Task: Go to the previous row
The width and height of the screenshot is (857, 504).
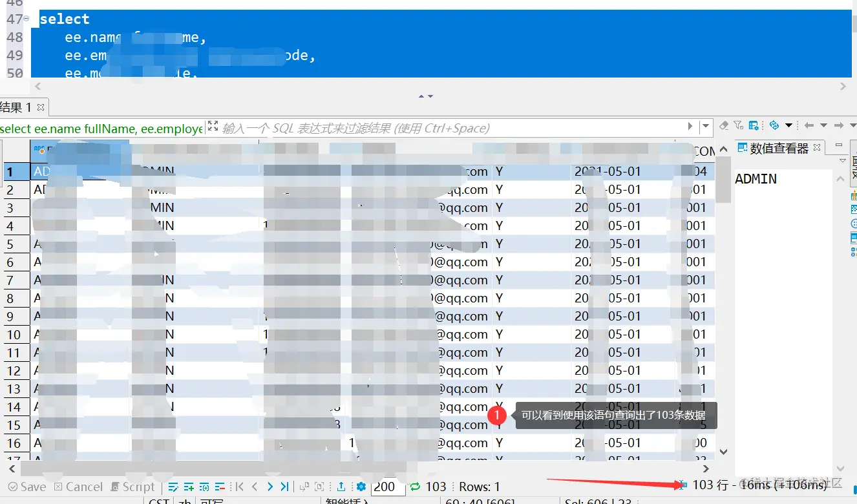Action: tap(255, 487)
